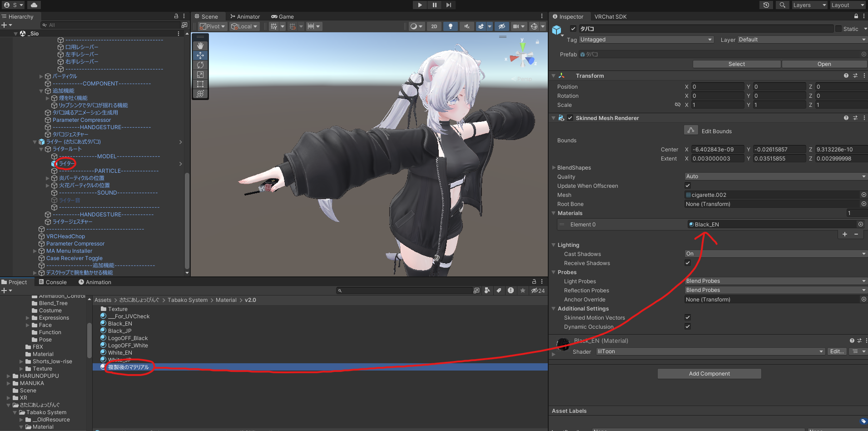Open the Layer Default dropdown
Image resolution: width=868 pixels, height=431 pixels.
802,40
